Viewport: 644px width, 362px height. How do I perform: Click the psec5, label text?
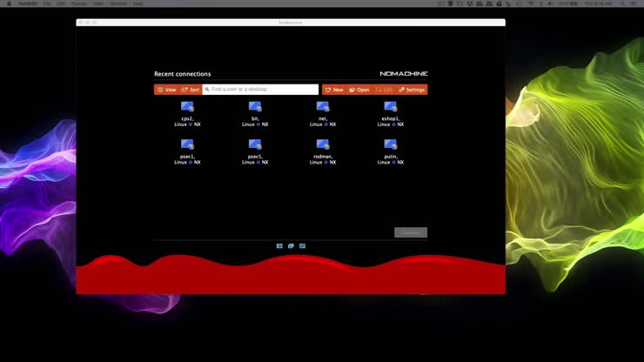point(255,157)
